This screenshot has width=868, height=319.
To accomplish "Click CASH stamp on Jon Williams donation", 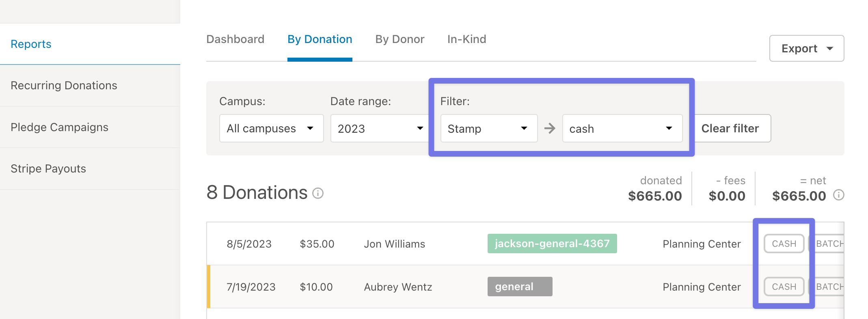I will [x=784, y=244].
